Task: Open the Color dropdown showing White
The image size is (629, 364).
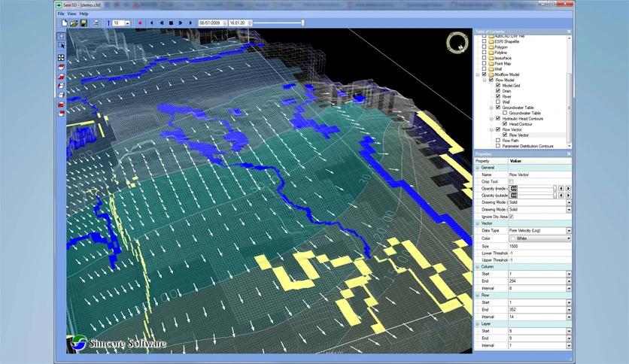Action: coord(569,238)
